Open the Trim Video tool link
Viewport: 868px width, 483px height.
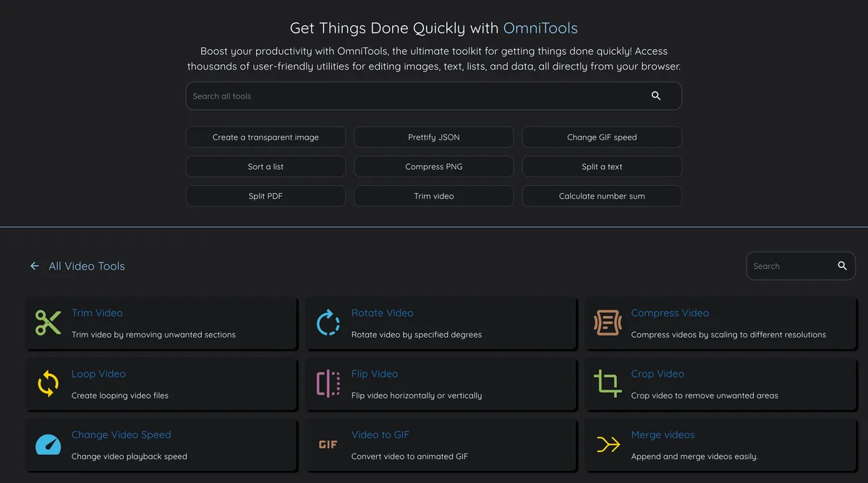[97, 313]
